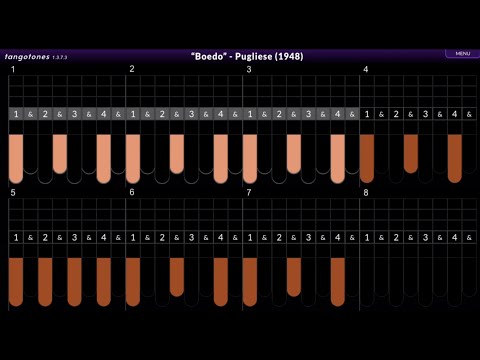Select measure number 8
Viewport: 480px width, 360px height.
366,193
